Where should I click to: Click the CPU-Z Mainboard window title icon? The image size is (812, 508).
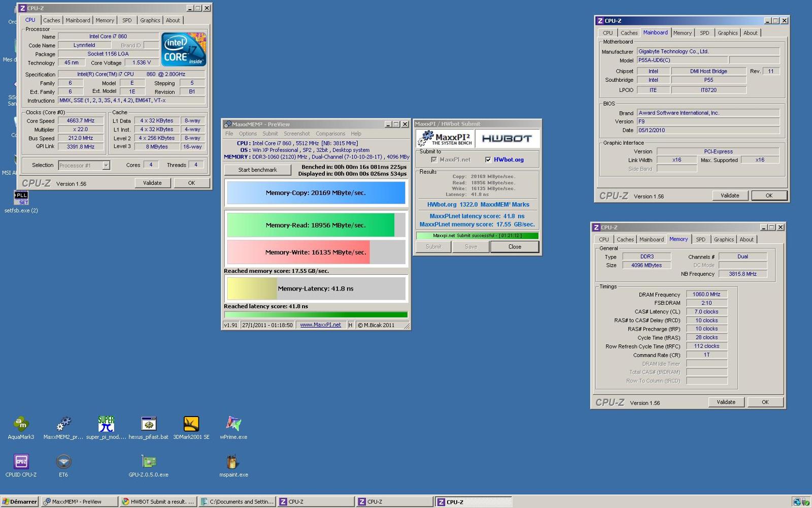[x=600, y=21]
